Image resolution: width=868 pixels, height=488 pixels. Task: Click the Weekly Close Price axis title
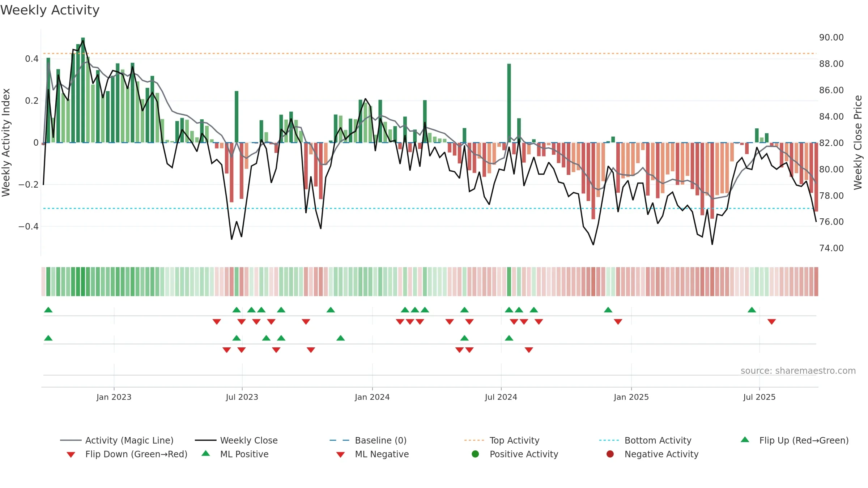[x=858, y=142]
